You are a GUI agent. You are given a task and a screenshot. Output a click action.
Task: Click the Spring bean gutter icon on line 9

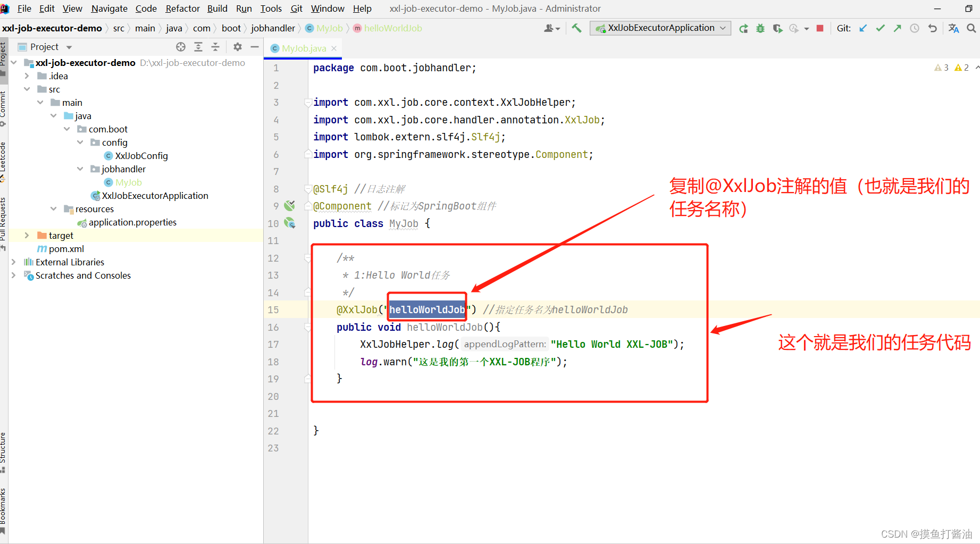point(290,206)
